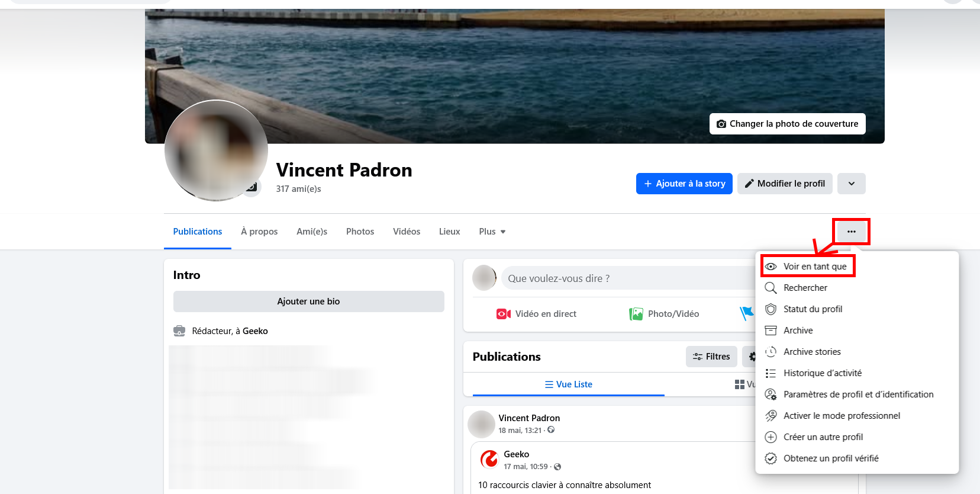Open the Vidéos tab
980x494 pixels.
pyautogui.click(x=407, y=232)
